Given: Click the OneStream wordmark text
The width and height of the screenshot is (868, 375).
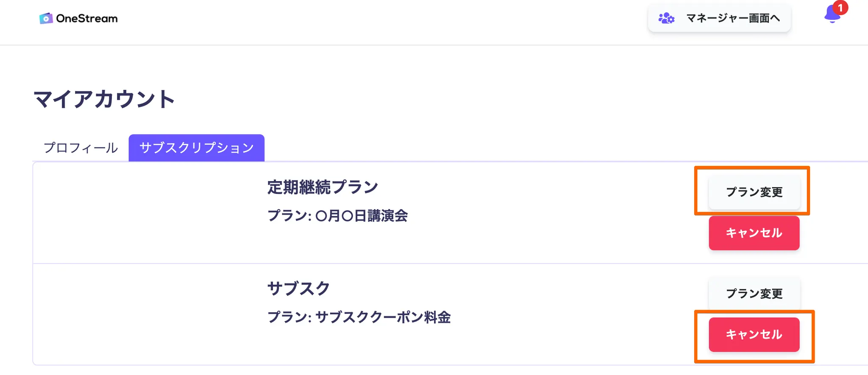Looking at the screenshot, I should coord(87,19).
